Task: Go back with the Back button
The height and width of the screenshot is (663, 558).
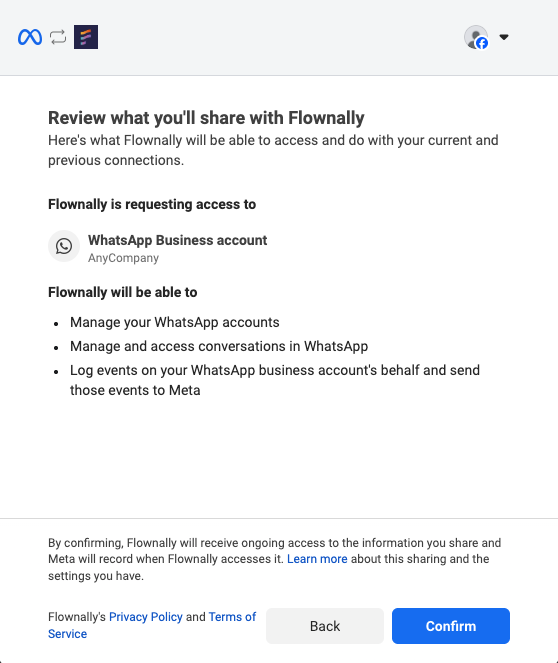Action: [325, 626]
